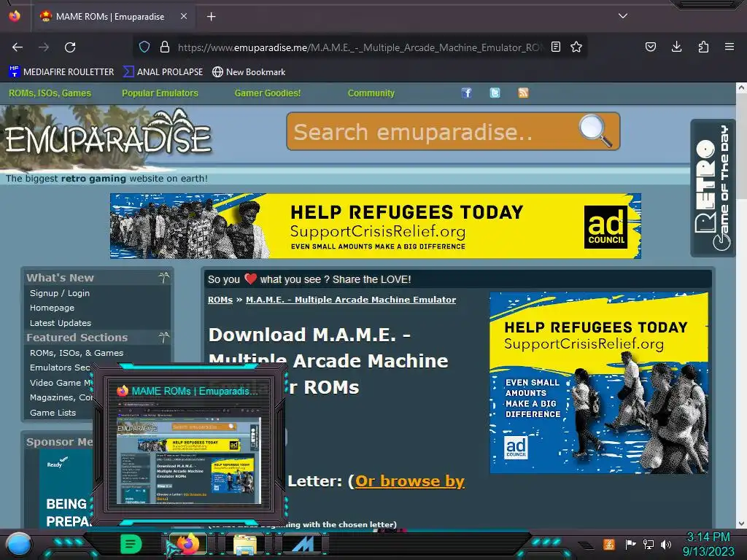
Task: Click the red heart Share the LOVE icon
Action: [251, 279]
